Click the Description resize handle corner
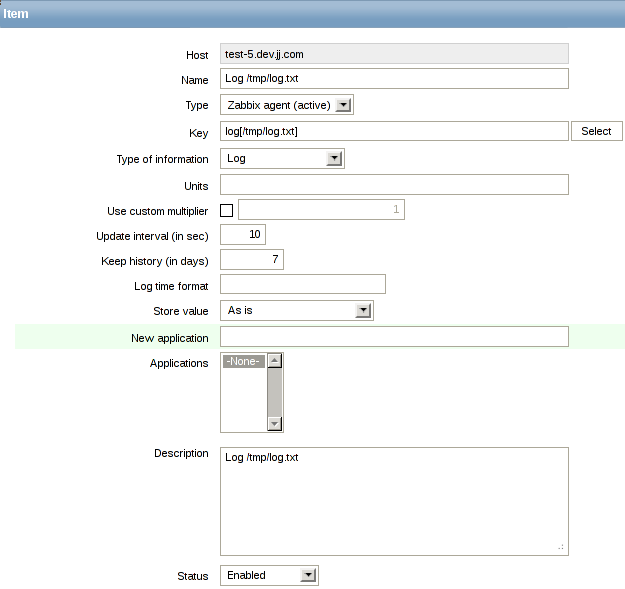625x589 pixels. coord(561,548)
